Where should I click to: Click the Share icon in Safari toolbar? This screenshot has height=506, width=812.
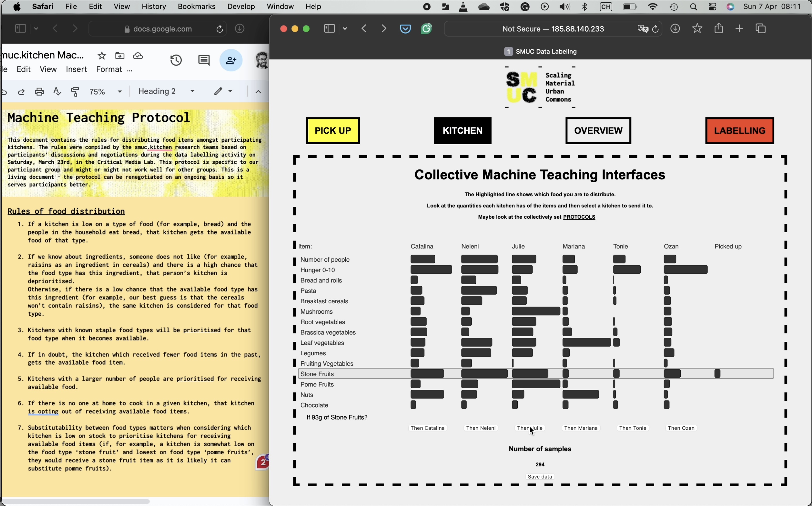[719, 29]
